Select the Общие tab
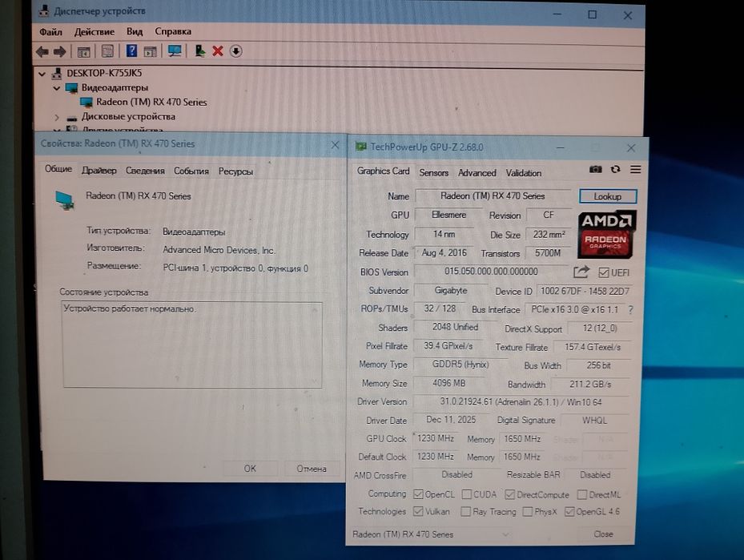The height and width of the screenshot is (560, 744). 58,169
